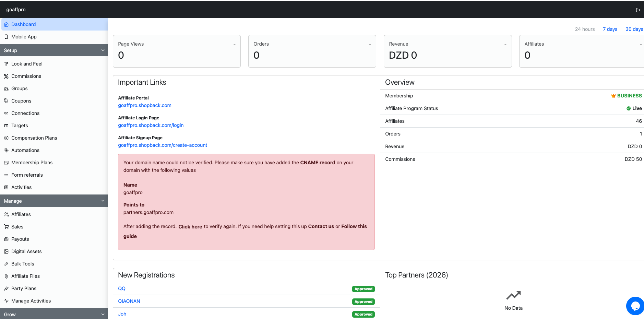Click the Contact us link
Screen dimensions: 644x319
coord(321,226)
